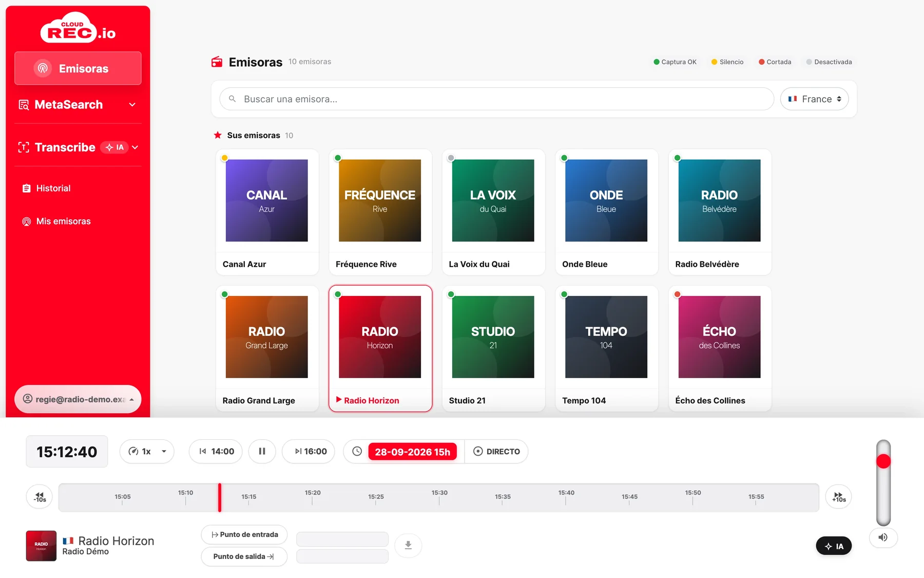Click the search magnifier icon
Viewport: 924px width, 578px height.
tap(233, 99)
